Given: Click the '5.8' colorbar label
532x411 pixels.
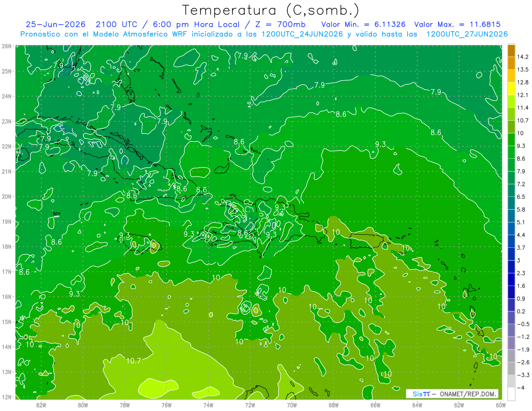Looking at the screenshot, I should 521,209.
